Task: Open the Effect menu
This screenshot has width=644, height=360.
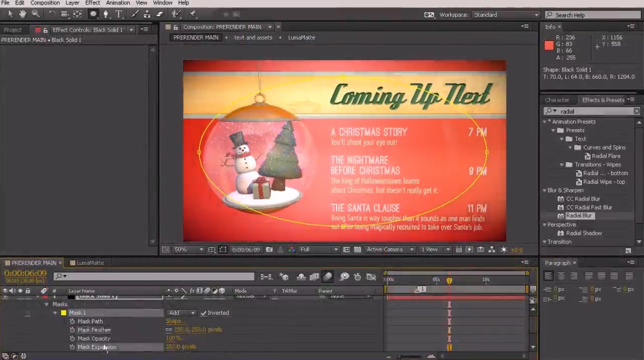Action: tap(93, 3)
